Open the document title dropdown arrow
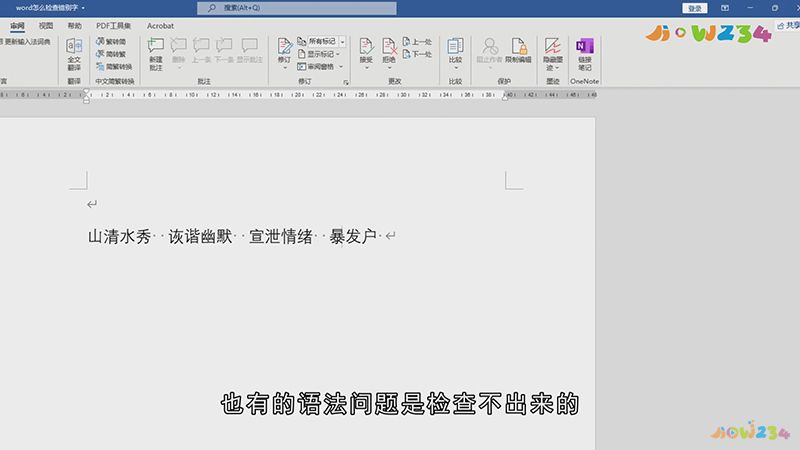800x450 pixels. pyautogui.click(x=83, y=8)
